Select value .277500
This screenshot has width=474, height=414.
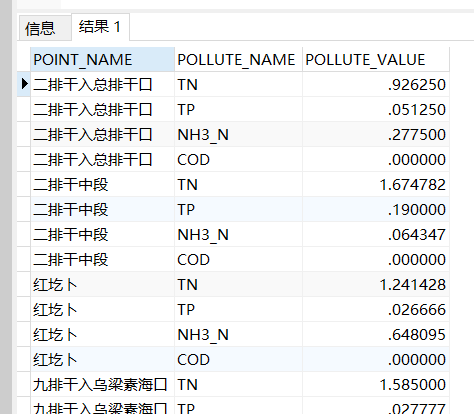coord(376,135)
